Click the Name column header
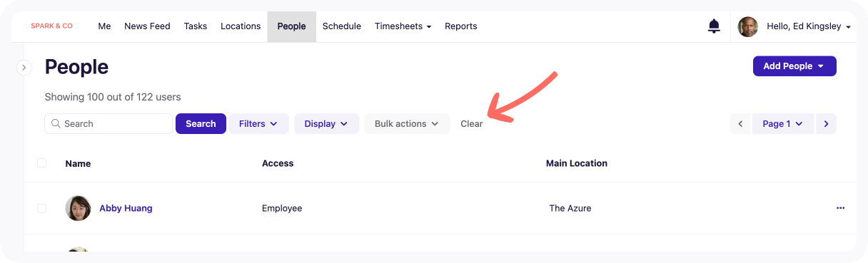 (x=78, y=163)
